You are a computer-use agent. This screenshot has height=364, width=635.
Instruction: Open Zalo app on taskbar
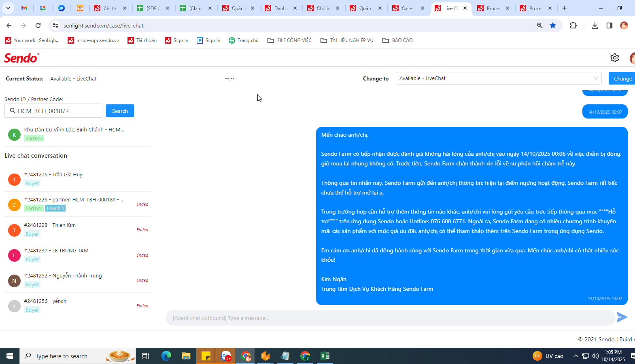point(226,356)
